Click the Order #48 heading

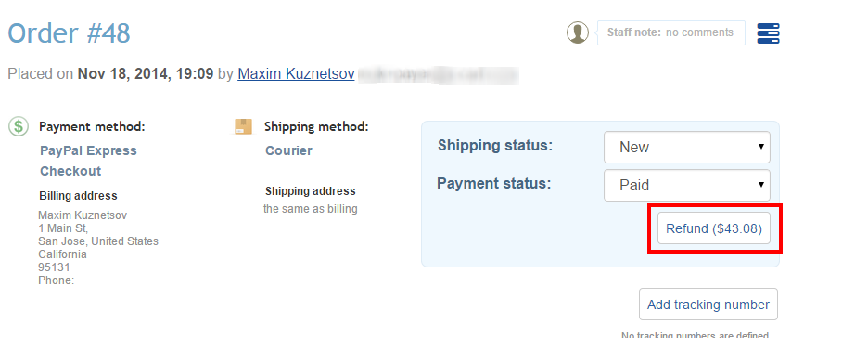click(x=70, y=33)
